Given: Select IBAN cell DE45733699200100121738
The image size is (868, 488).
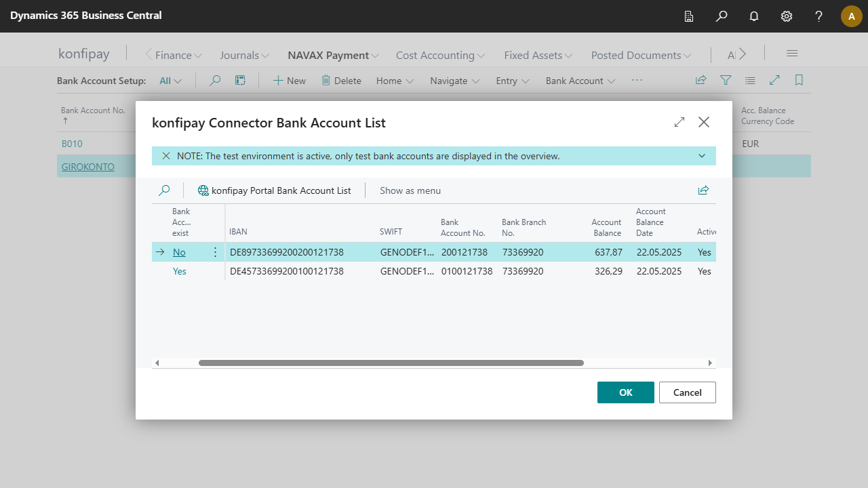Looking at the screenshot, I should coord(287,271).
